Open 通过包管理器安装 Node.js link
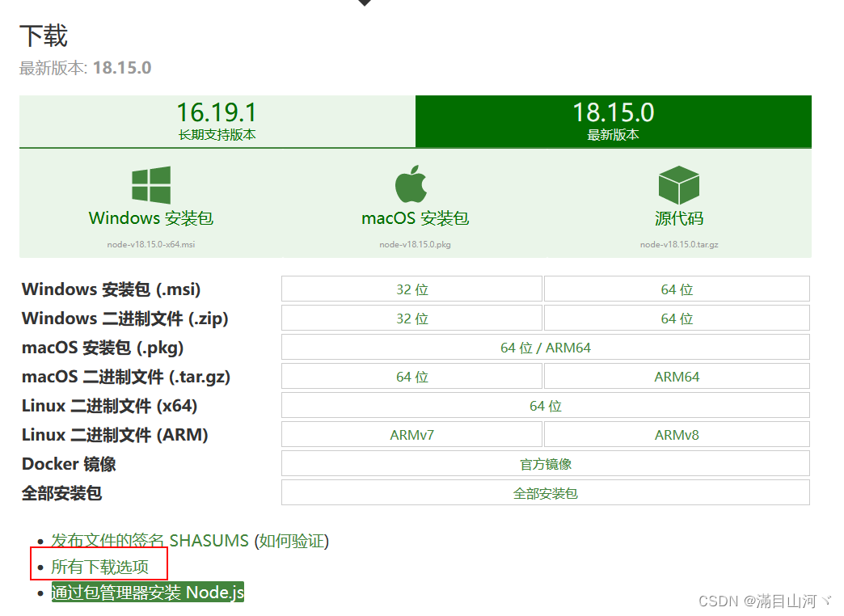Image resolution: width=844 pixels, height=616 pixels. point(147,592)
